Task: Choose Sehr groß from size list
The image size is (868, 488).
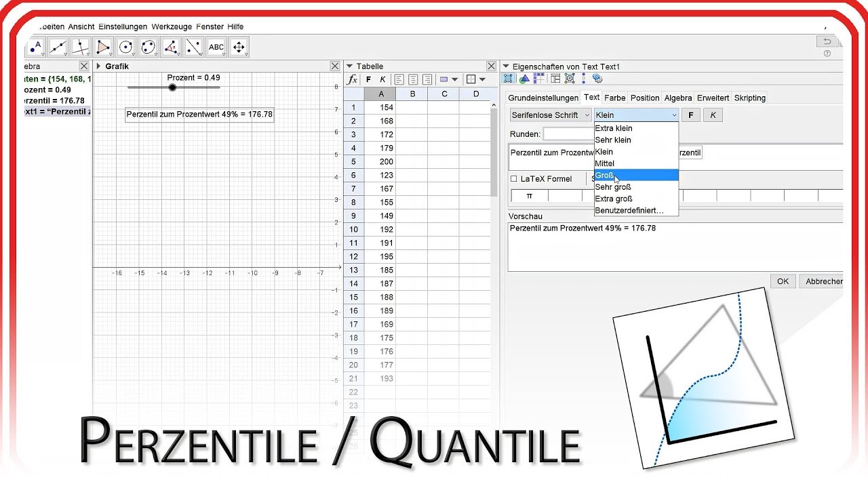Action: 636,187
